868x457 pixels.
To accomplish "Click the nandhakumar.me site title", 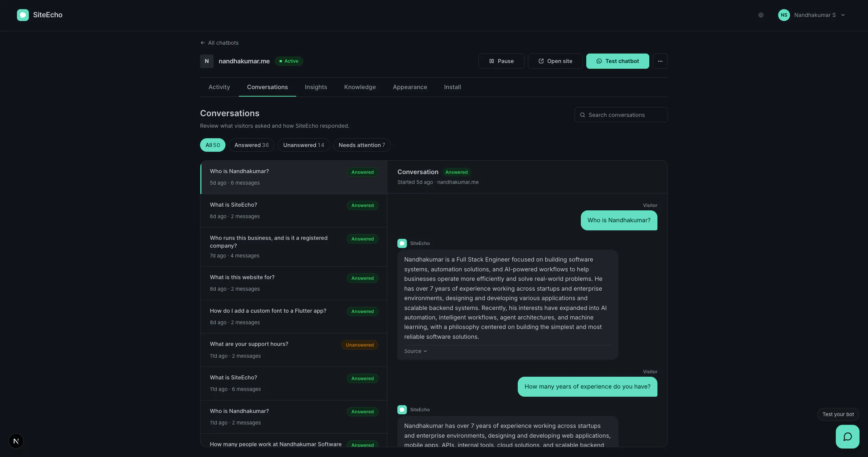I will tap(244, 61).
